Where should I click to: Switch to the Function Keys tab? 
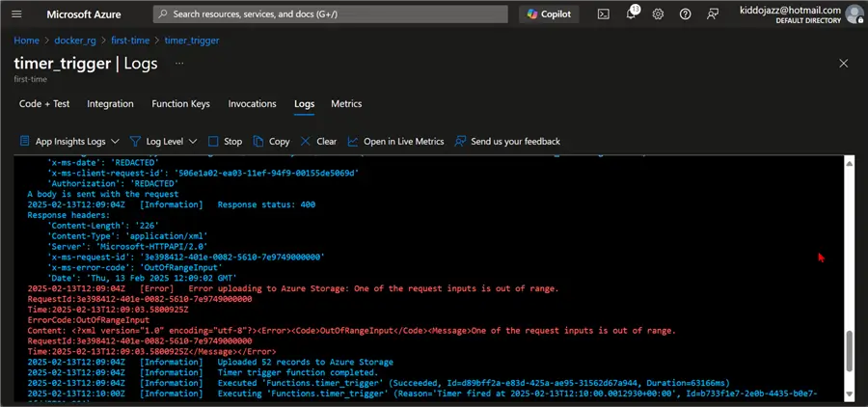click(x=180, y=103)
